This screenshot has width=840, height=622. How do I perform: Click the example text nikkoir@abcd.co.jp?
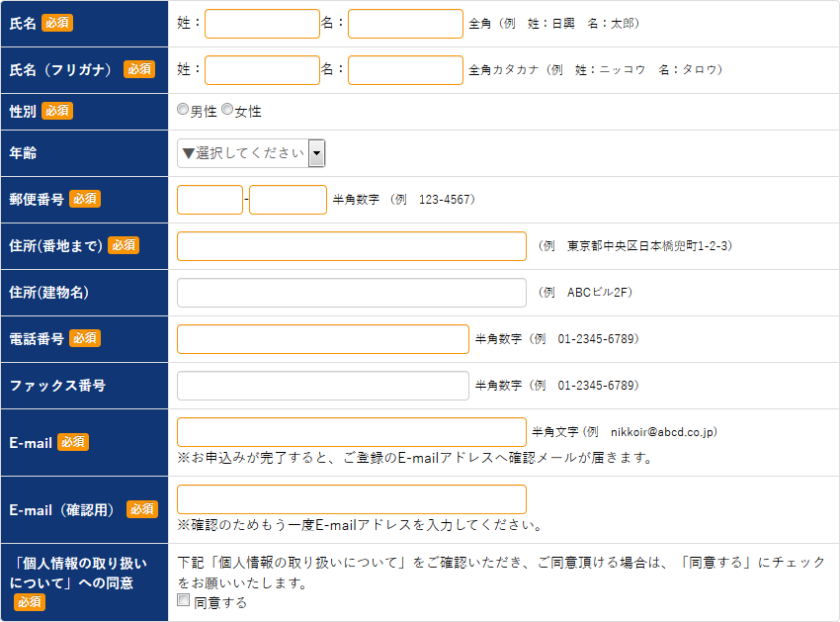pos(661,432)
